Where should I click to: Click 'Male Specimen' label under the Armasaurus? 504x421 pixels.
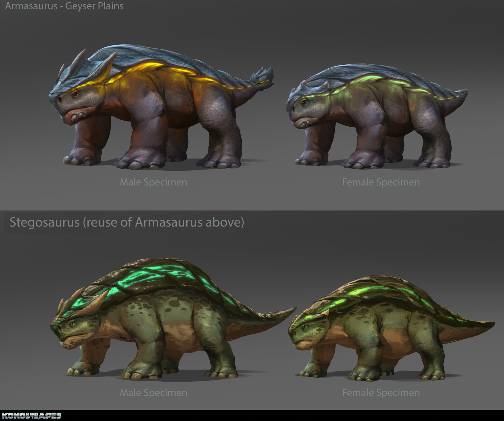point(153,182)
